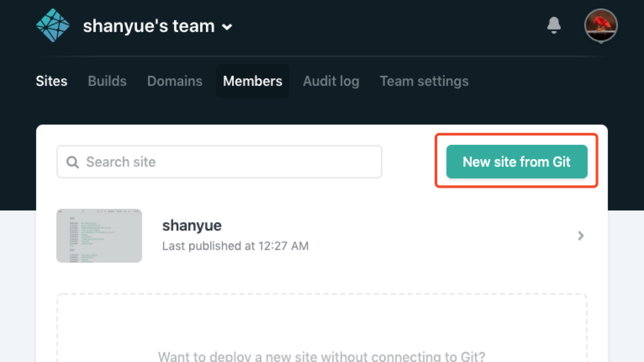Open the notifications bell
644x362 pixels.
[554, 25]
